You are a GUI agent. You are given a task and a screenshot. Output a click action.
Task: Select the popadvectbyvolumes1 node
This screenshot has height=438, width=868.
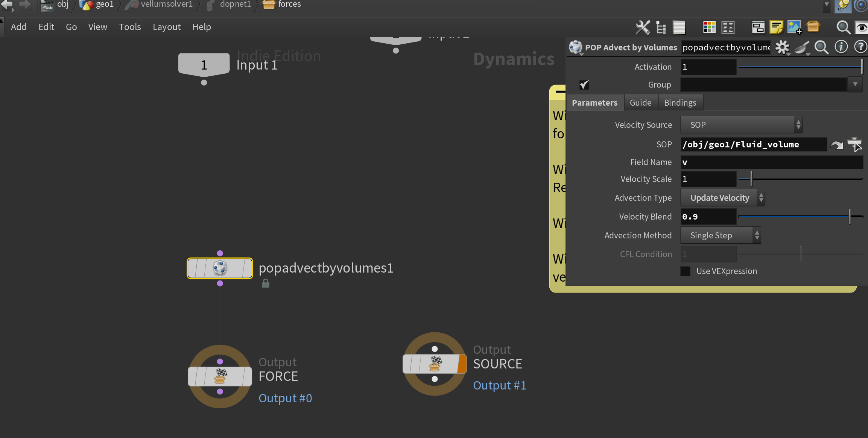click(220, 268)
